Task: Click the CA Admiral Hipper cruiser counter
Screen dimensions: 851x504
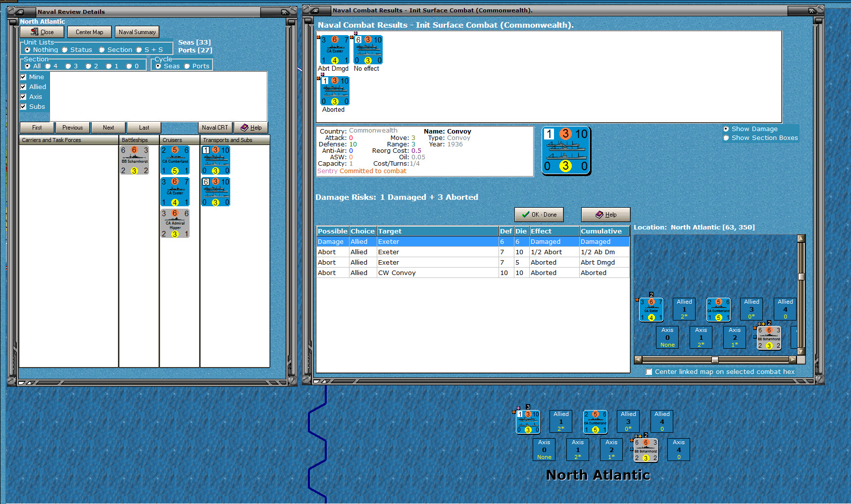Action: pyautogui.click(x=175, y=224)
